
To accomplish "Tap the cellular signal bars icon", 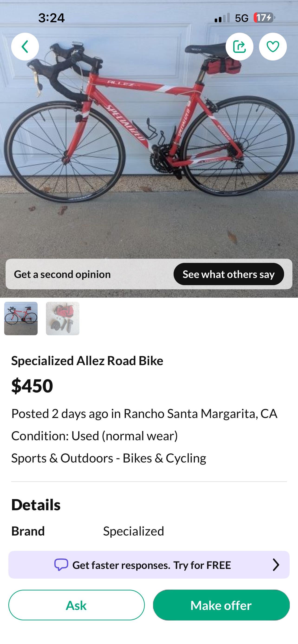I will click(x=222, y=18).
